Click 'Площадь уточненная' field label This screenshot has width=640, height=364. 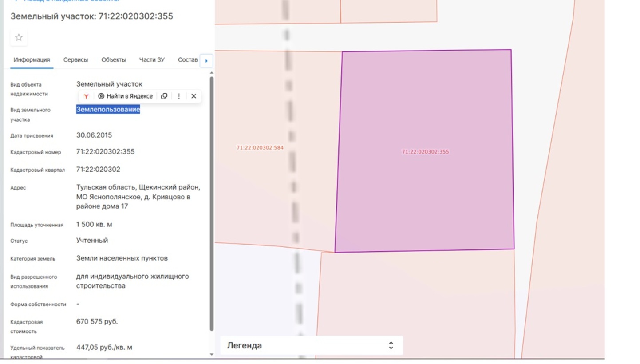click(x=37, y=225)
